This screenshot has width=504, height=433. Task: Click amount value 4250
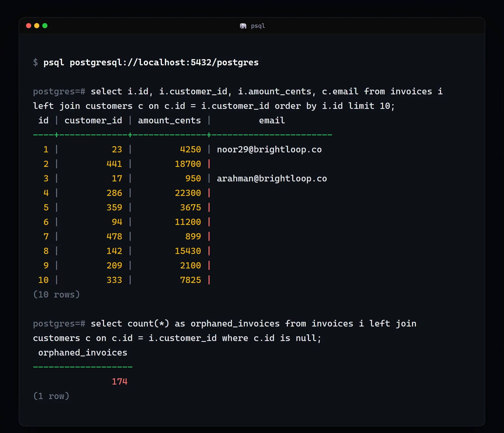tap(190, 149)
